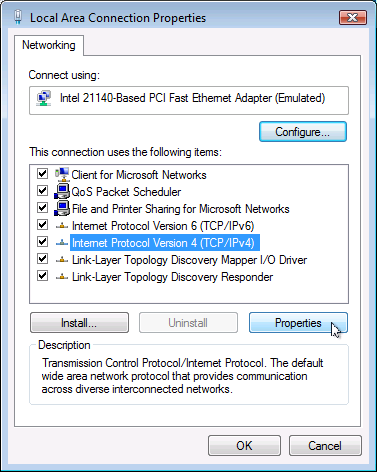The width and height of the screenshot is (377, 472).
Task: Uncheck the QoS Packet Scheduler checkbox
Action: 42,191
